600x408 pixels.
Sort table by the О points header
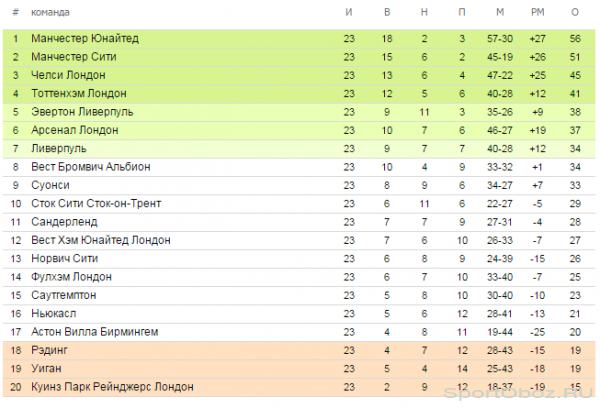tap(575, 13)
